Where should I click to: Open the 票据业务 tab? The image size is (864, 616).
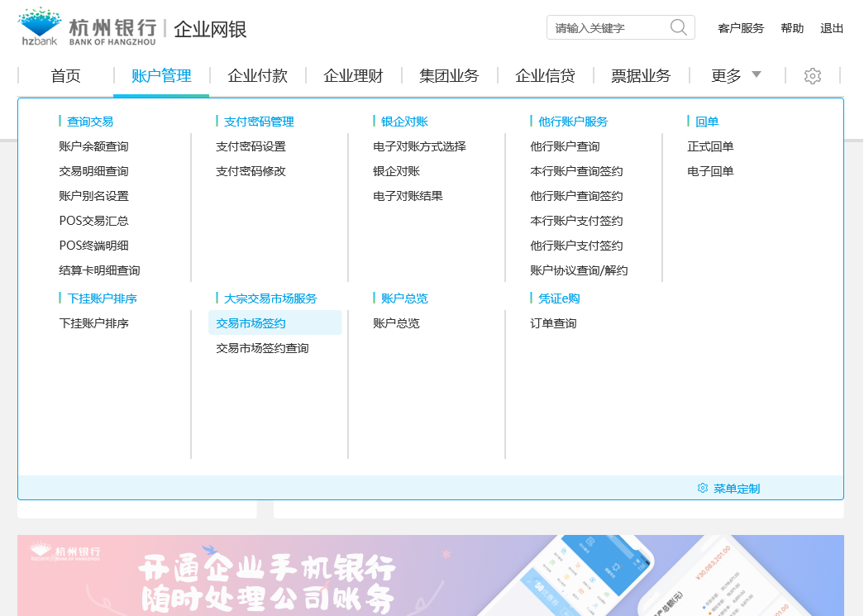pyautogui.click(x=641, y=76)
